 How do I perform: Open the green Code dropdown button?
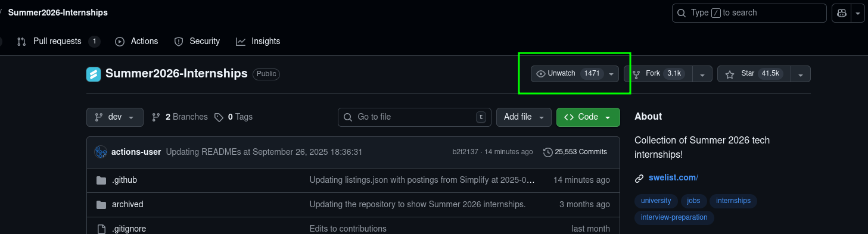coord(588,117)
